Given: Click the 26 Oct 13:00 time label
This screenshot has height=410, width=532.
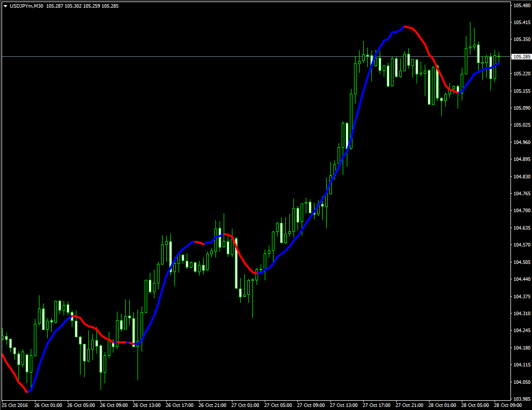Looking at the screenshot, I should [147, 405].
